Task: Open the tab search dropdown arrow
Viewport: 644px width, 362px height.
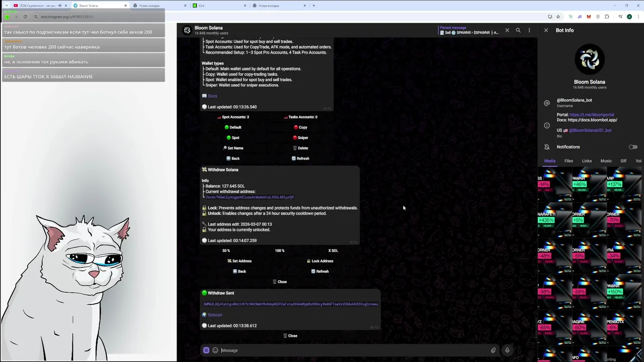Action: (x=6, y=6)
